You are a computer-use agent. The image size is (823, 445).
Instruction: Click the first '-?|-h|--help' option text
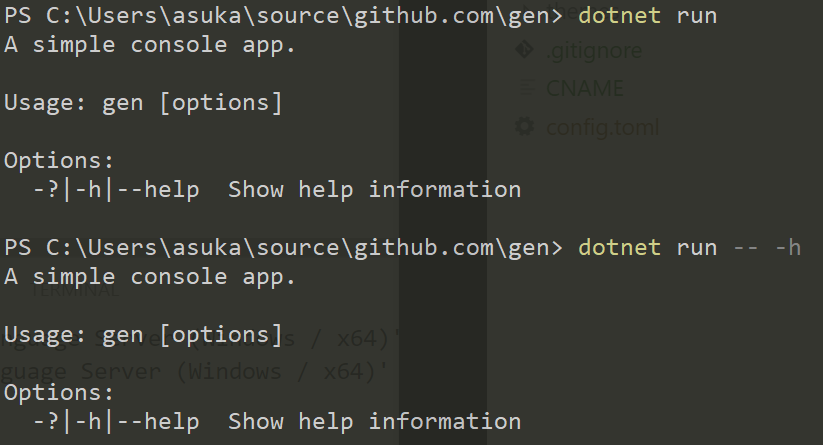point(116,189)
